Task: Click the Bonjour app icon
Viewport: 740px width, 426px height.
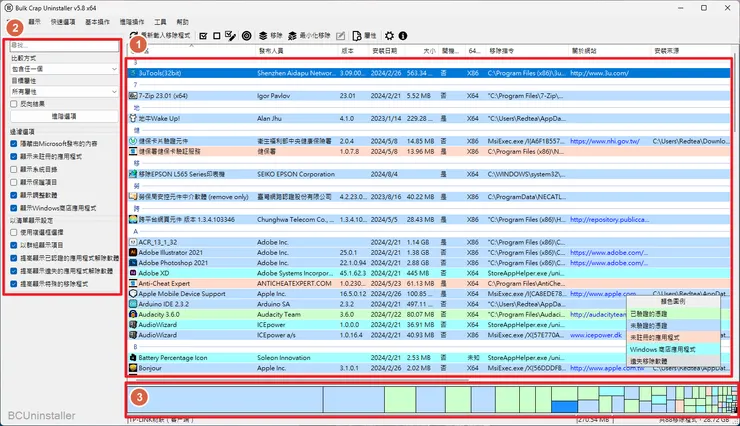Action: [x=133, y=368]
